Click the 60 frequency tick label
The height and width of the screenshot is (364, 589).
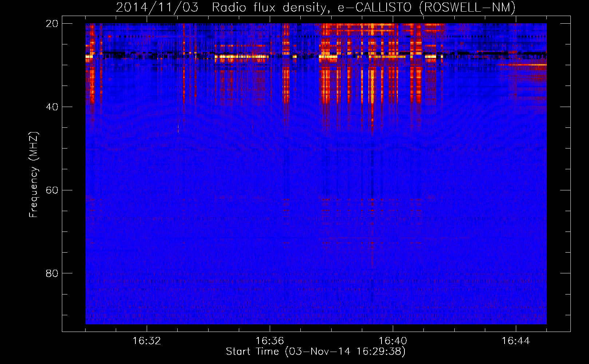[52, 190]
